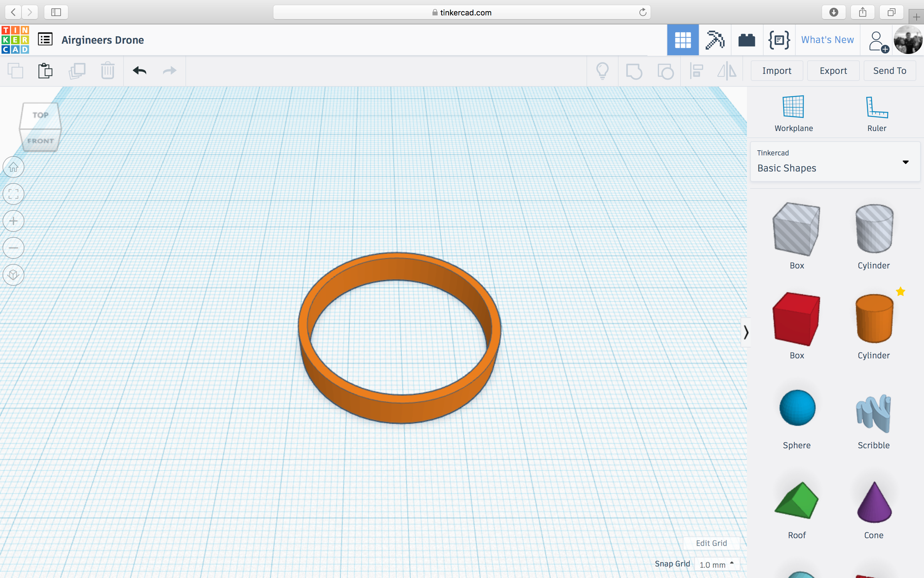Toggle orthographic view with the bottom-left cube icon
The image size is (924, 578).
coord(13,275)
